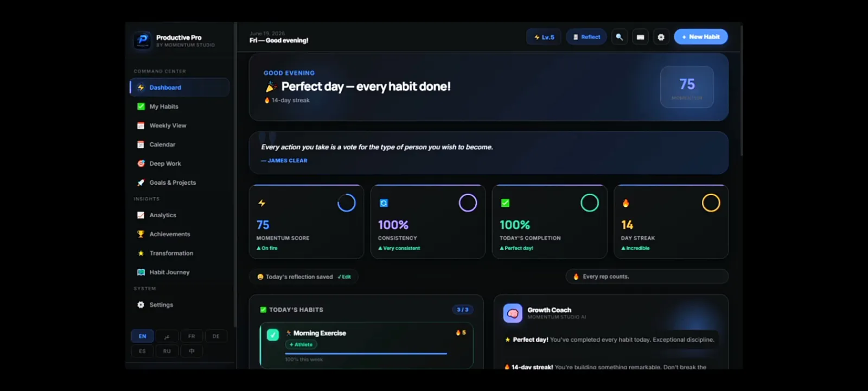Switch language to EN

pyautogui.click(x=142, y=336)
